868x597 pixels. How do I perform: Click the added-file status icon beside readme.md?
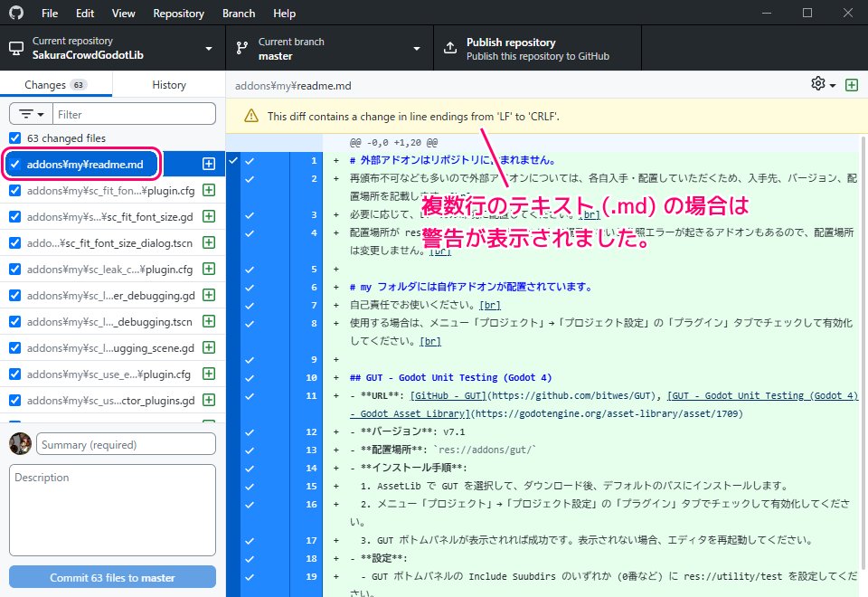pyautogui.click(x=210, y=164)
